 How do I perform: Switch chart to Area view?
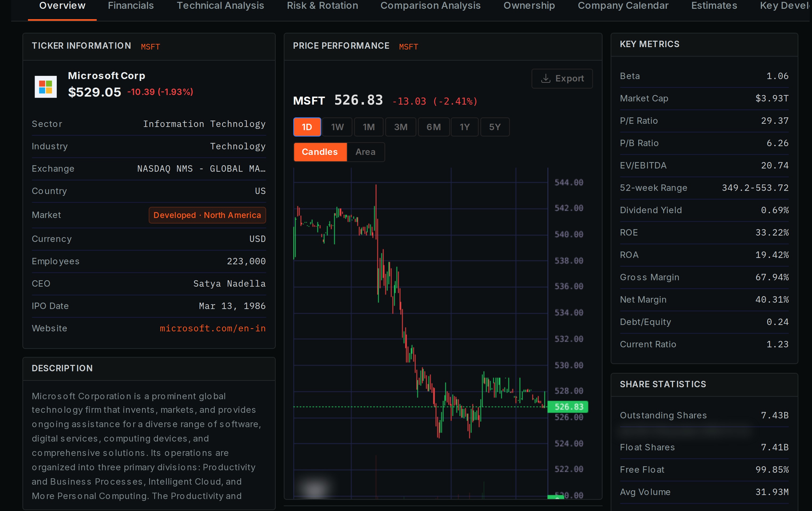[x=365, y=152]
